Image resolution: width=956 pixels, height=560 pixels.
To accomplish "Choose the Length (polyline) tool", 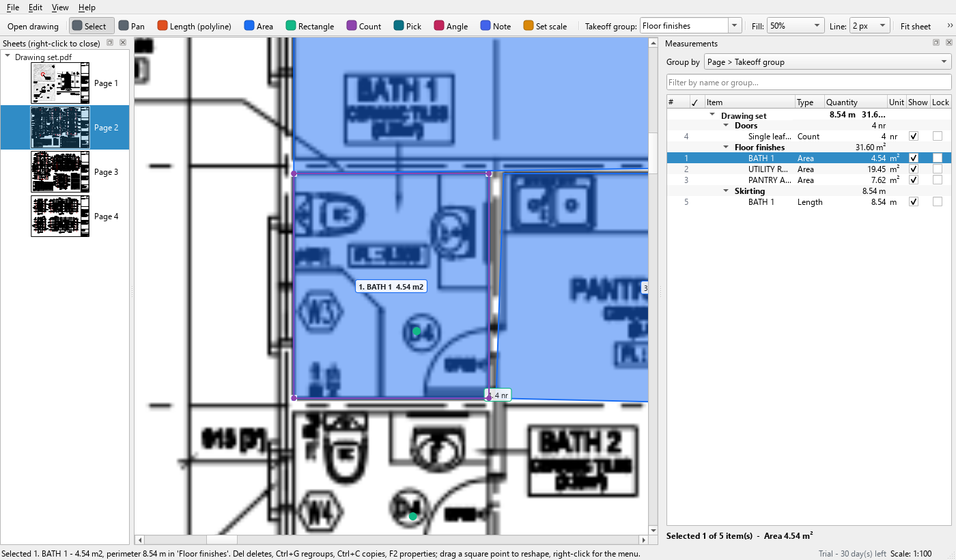I will click(195, 26).
